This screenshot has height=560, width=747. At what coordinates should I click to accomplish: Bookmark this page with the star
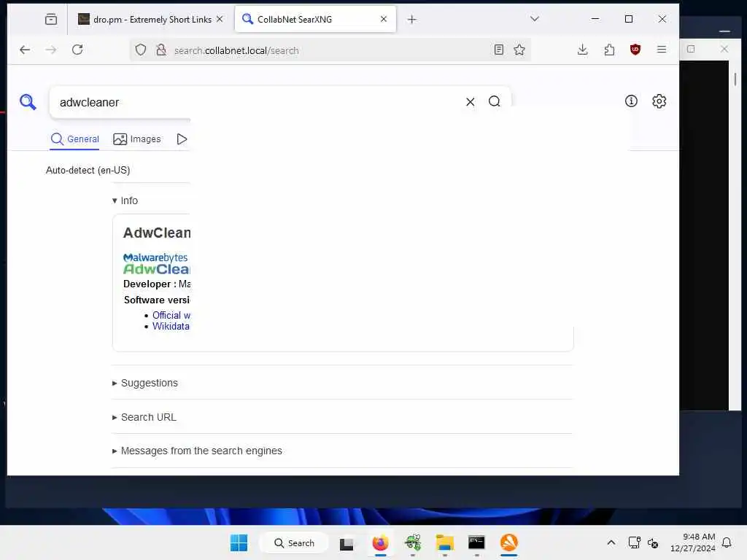pyautogui.click(x=519, y=50)
